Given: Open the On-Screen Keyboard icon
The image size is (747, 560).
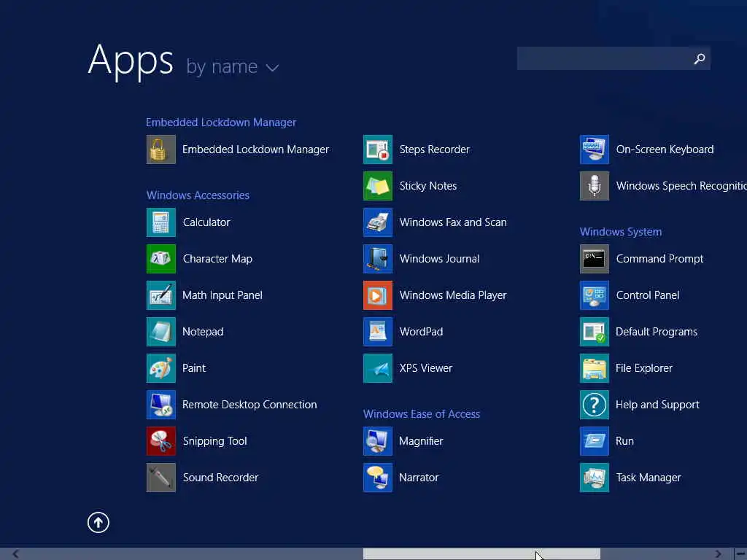Looking at the screenshot, I should tap(595, 149).
